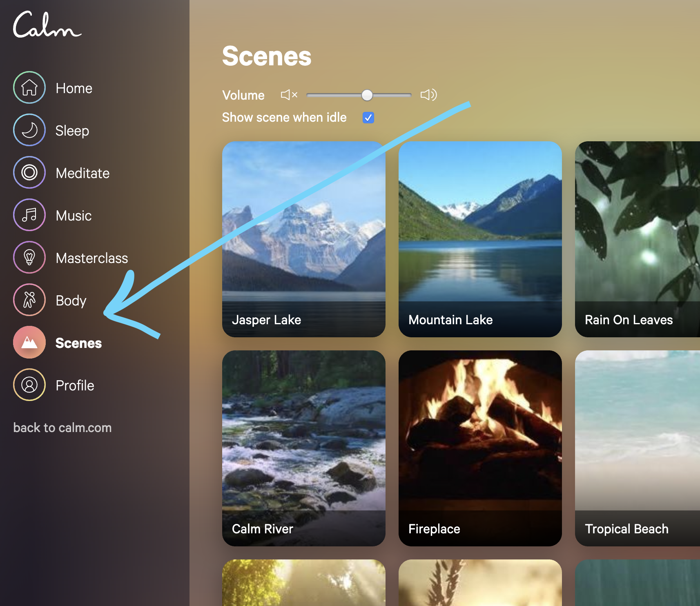Click the Body stretching figure icon

29,300
